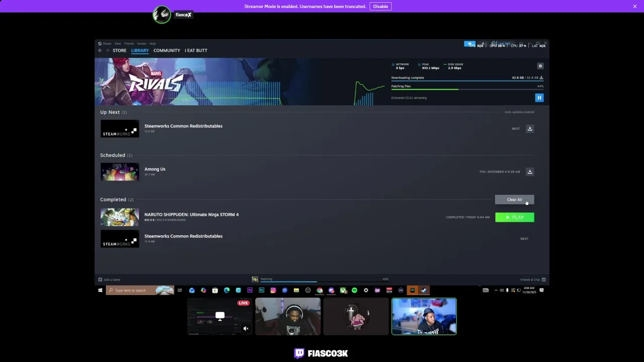Switch to the LIBRARY tab

click(140, 50)
